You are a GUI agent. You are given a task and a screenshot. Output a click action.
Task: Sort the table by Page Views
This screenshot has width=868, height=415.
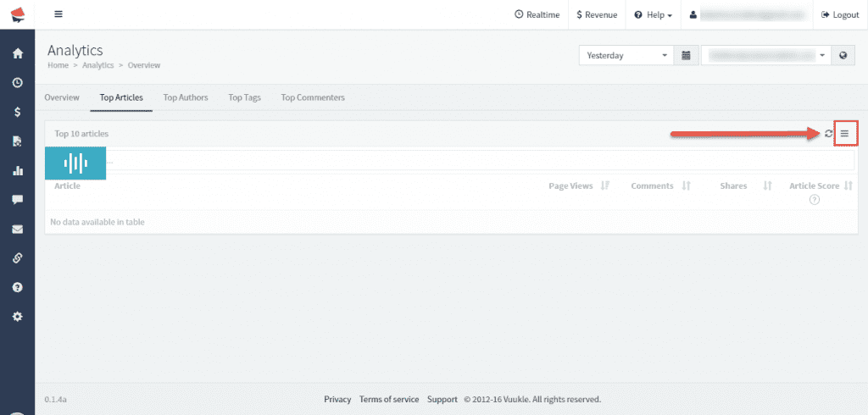point(604,186)
